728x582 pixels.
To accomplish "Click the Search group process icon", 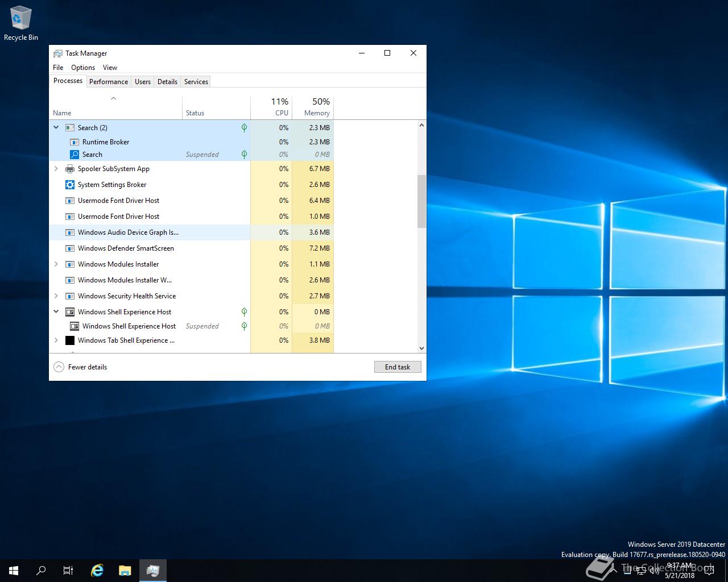I will [x=70, y=128].
